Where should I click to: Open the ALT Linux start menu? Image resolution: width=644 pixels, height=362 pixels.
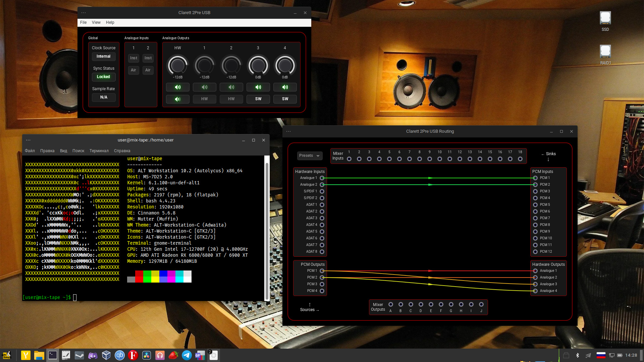tap(7, 355)
